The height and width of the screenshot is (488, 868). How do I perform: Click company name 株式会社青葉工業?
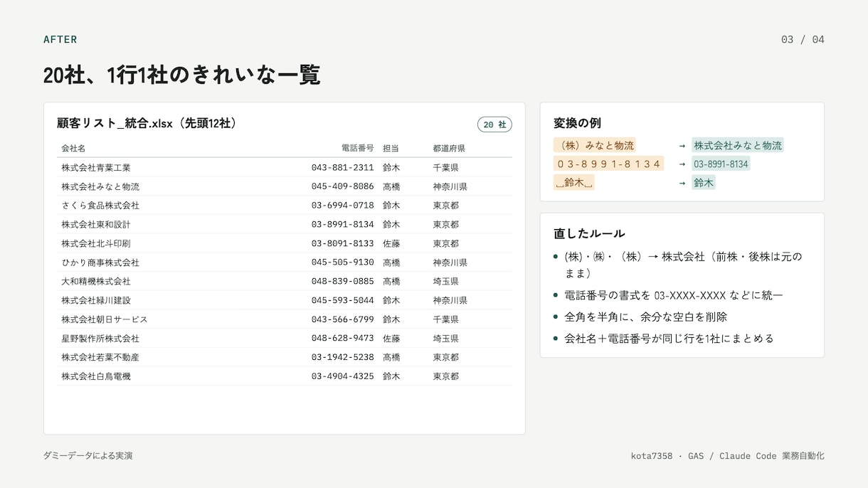[x=96, y=168]
